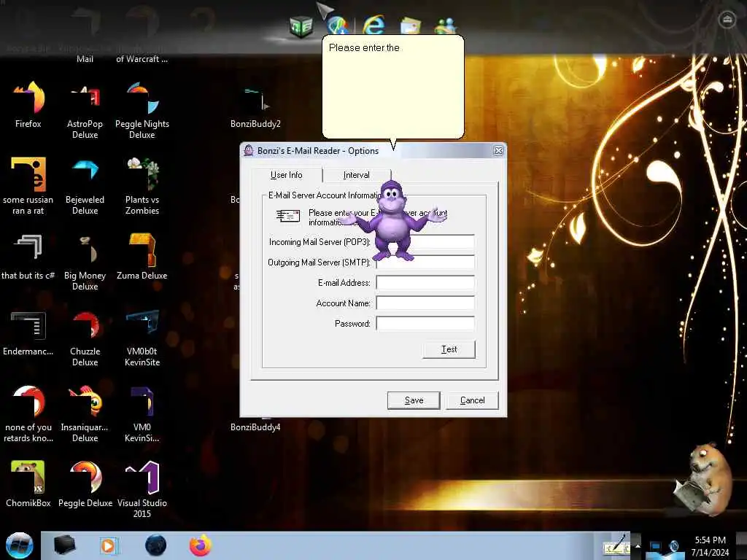Select the BonziBuddy4 desktop icon
The image size is (747, 560).
coord(255,427)
